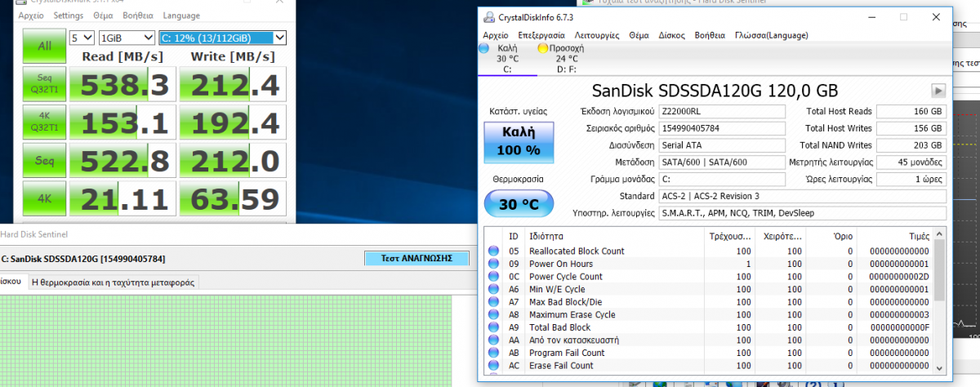Select status orb of Reallocated Block Count
980x387 pixels.
(x=493, y=251)
